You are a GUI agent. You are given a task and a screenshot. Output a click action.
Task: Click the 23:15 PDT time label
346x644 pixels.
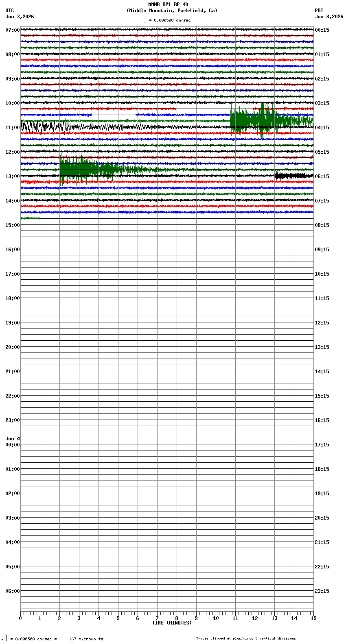click(322, 591)
